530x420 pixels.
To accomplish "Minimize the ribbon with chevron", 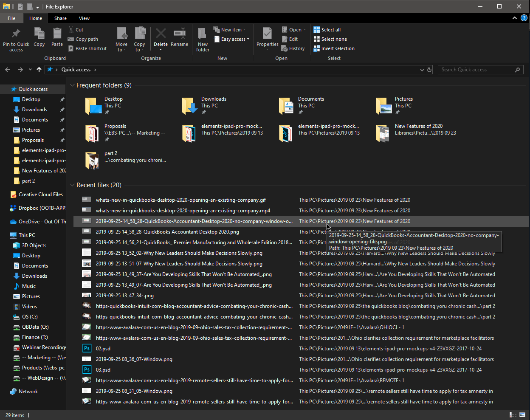I will point(514,18).
